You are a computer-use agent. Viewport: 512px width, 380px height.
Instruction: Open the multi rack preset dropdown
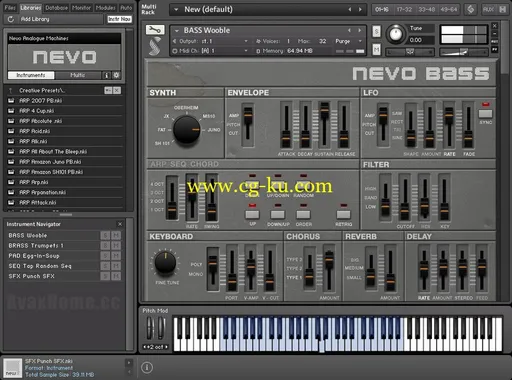176,9
